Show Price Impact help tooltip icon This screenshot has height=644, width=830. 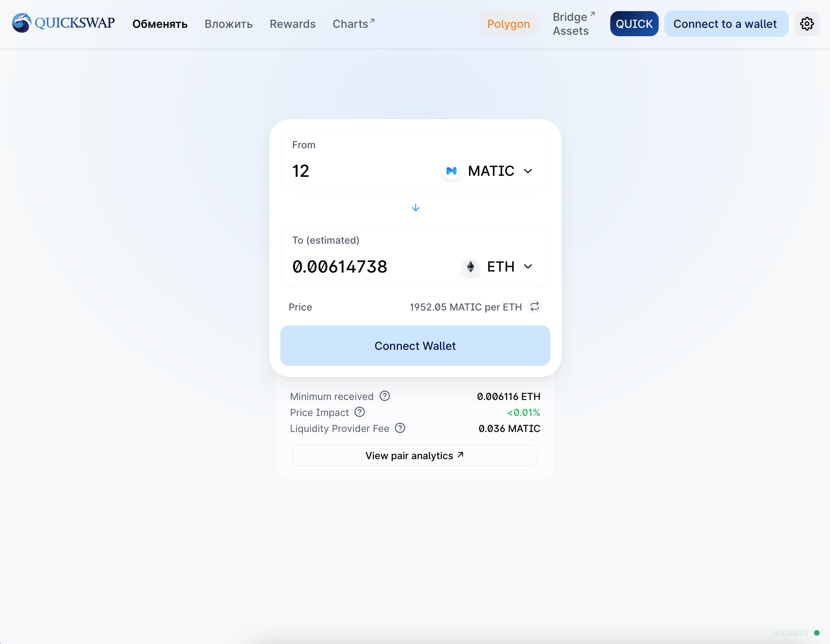click(360, 412)
